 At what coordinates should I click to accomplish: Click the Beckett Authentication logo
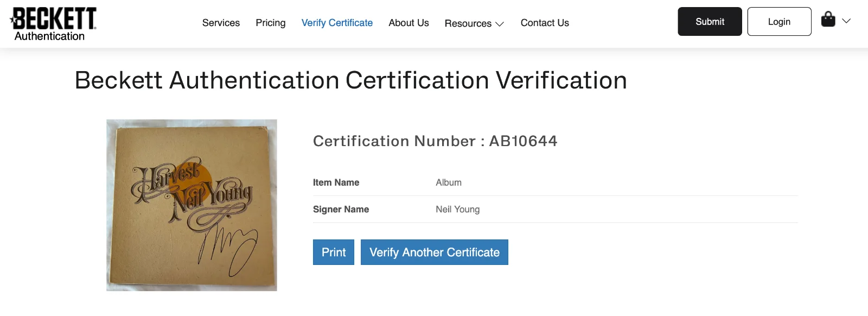tap(53, 24)
